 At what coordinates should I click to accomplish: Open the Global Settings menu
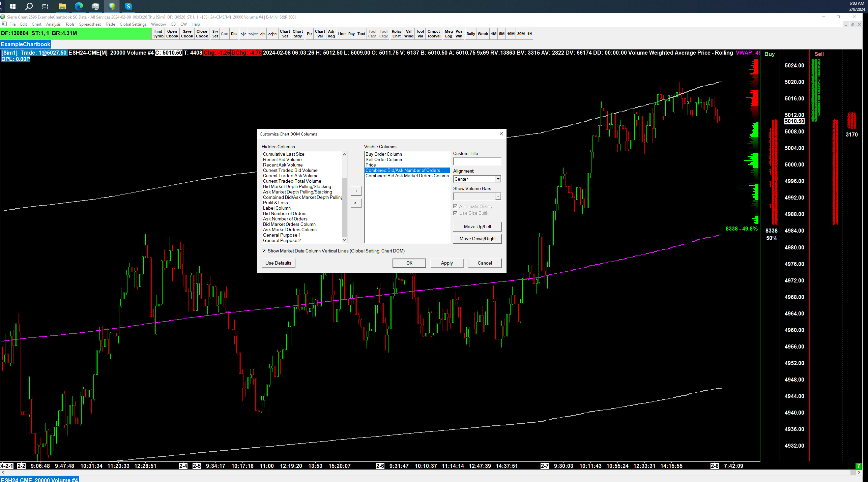click(133, 24)
